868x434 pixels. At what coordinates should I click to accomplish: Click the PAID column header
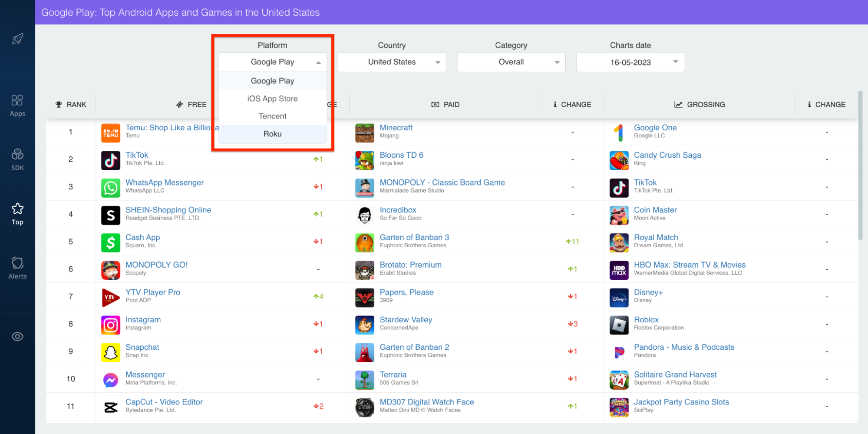click(x=445, y=105)
